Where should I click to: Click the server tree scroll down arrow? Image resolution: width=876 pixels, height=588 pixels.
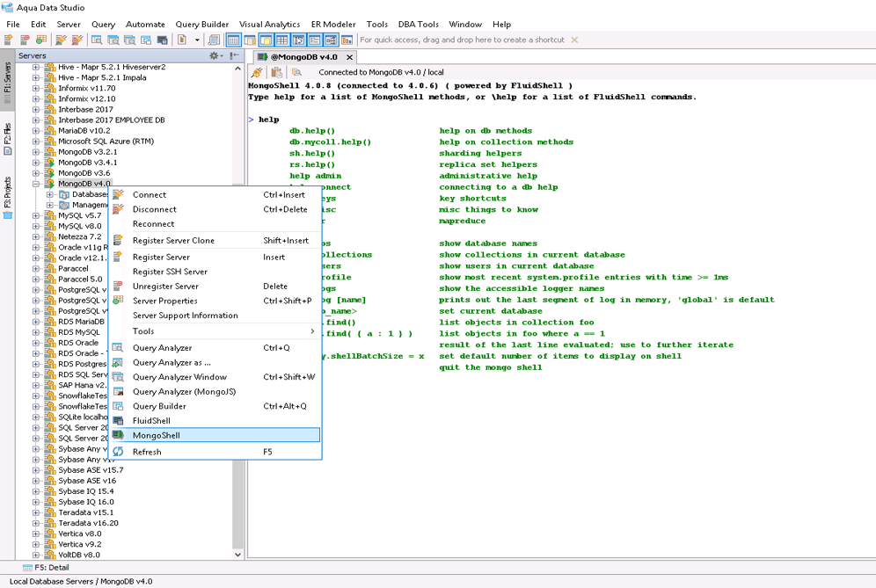(237, 555)
